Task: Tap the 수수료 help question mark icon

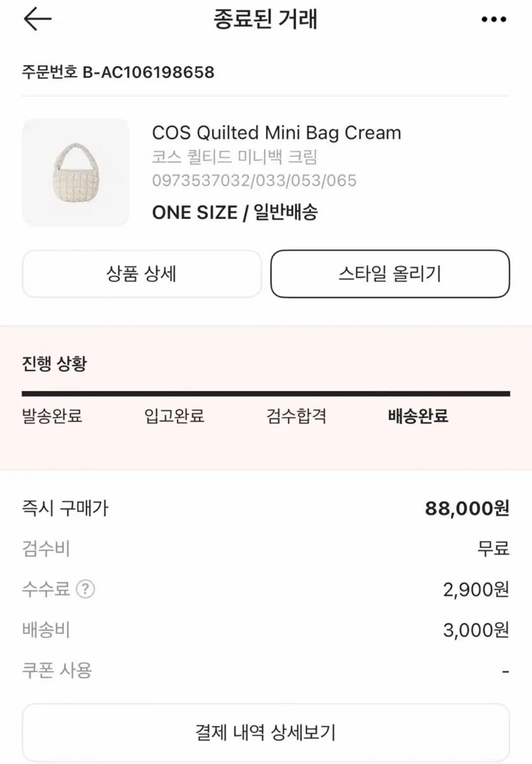Action: coord(85,589)
